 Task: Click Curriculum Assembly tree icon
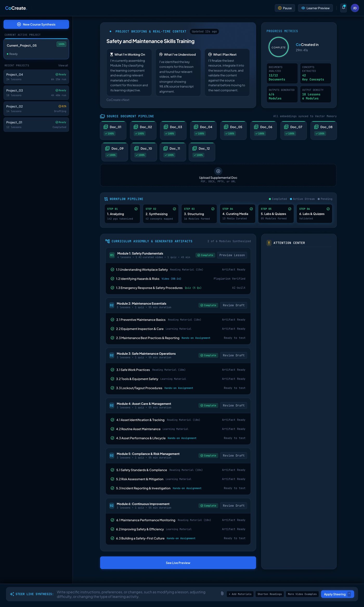[x=107, y=241]
